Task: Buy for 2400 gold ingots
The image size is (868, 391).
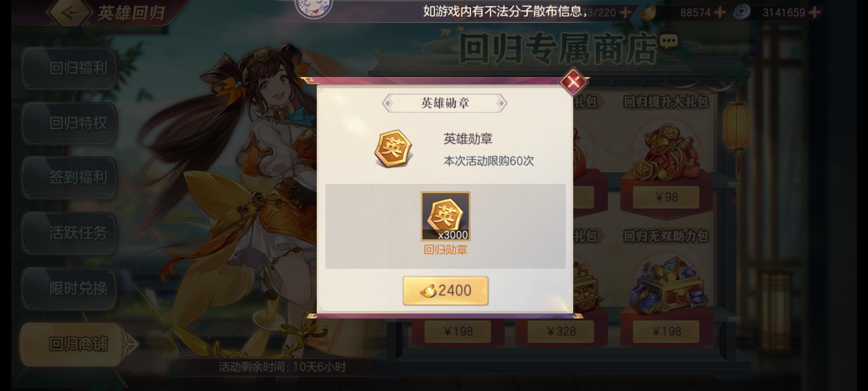Action: (446, 291)
